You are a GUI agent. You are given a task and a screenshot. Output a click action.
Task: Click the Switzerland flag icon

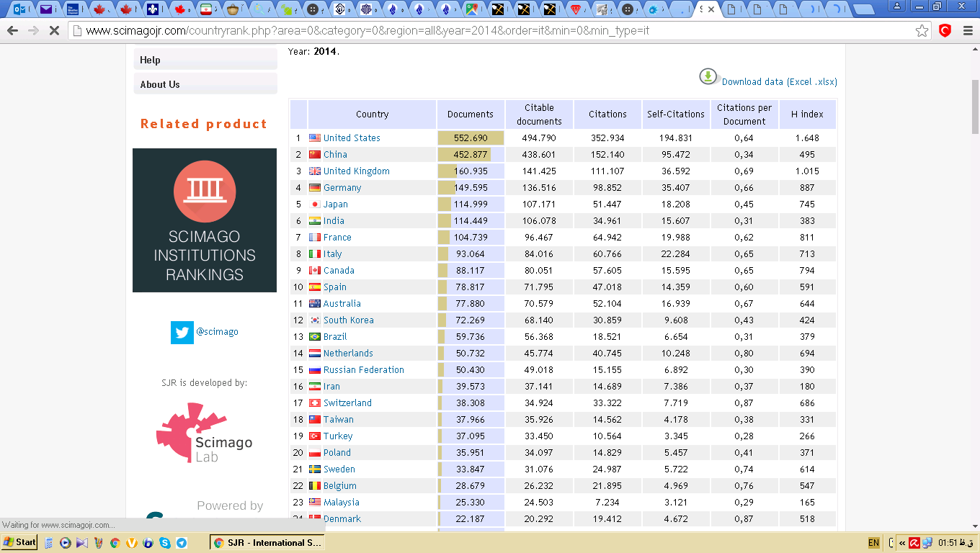315,403
